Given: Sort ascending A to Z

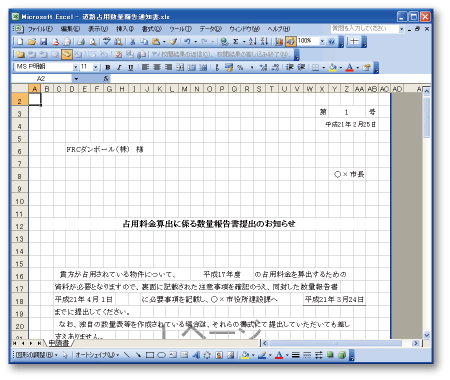Looking at the screenshot, I should click(253, 42).
